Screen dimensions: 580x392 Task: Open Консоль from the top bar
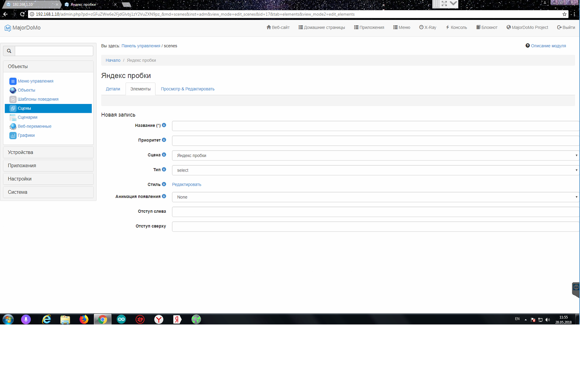(x=456, y=28)
